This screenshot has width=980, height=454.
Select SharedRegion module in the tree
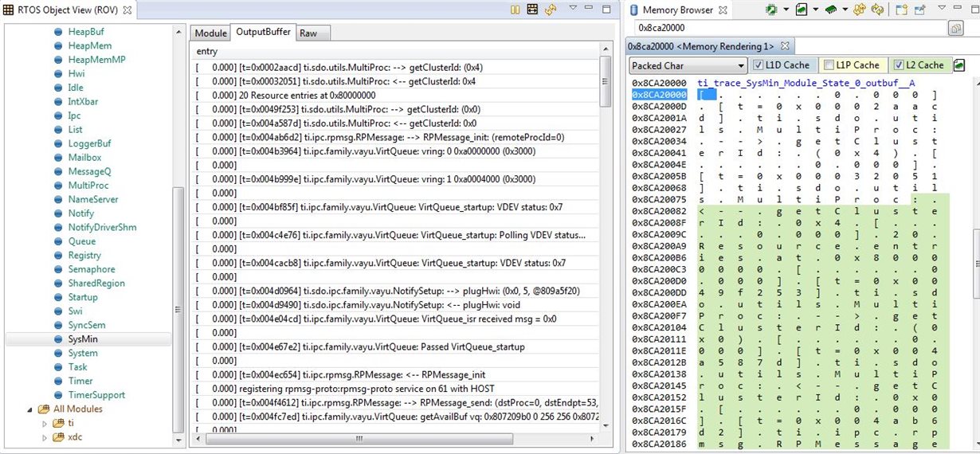click(x=96, y=283)
